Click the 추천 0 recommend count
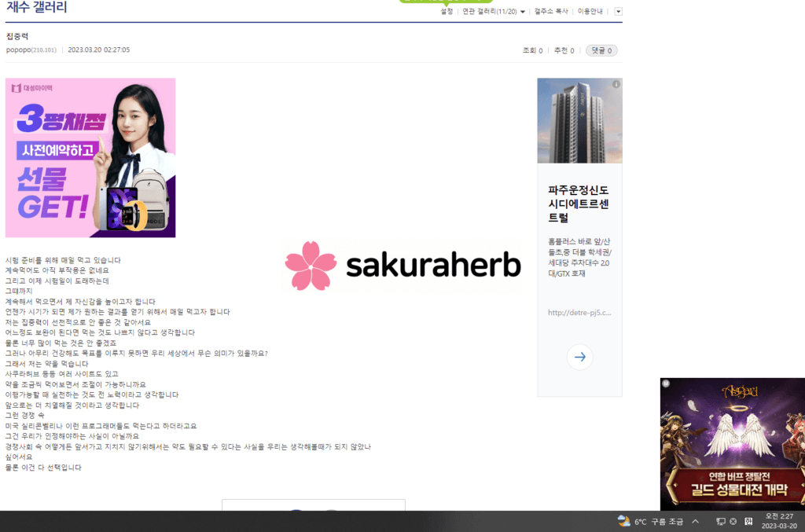805x532 pixels. coord(564,51)
